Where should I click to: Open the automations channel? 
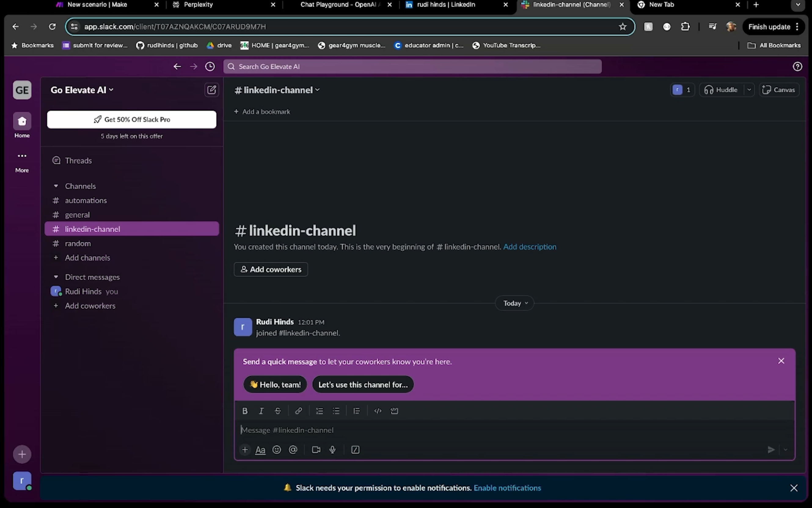[x=86, y=200]
